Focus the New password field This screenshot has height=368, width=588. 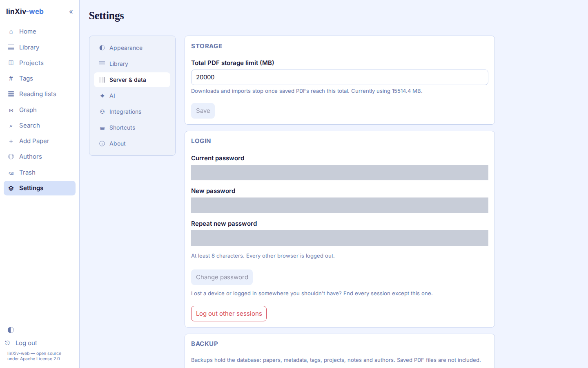tap(340, 205)
